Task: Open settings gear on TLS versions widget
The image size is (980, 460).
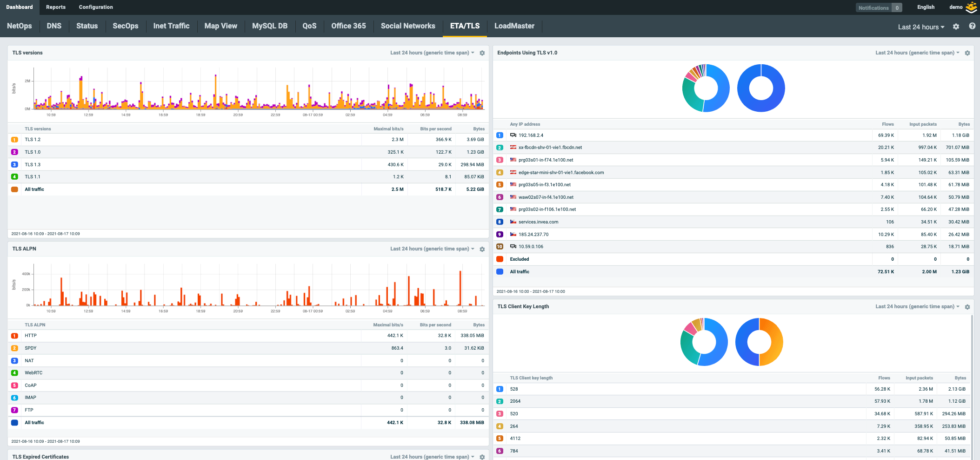Action: (x=482, y=53)
